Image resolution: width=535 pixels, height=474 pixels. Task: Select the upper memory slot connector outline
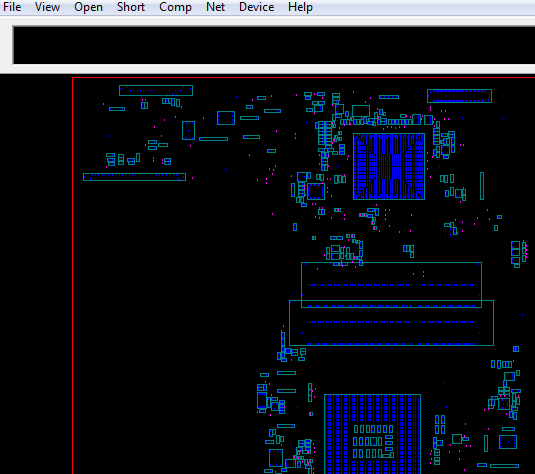click(x=391, y=285)
